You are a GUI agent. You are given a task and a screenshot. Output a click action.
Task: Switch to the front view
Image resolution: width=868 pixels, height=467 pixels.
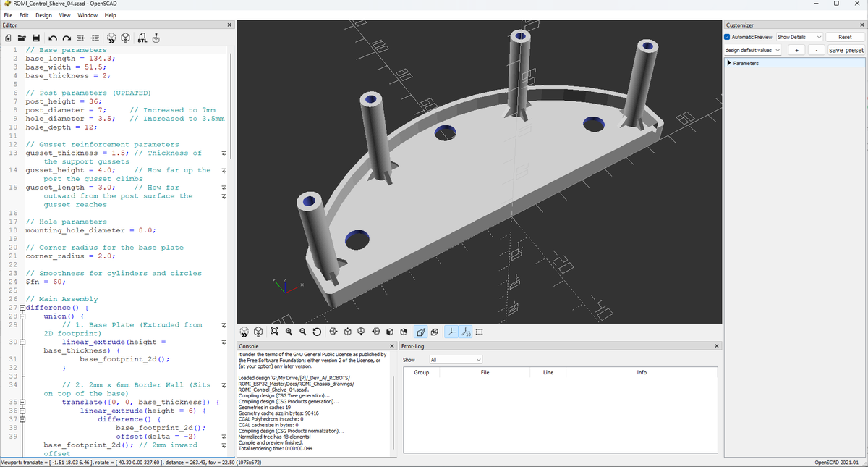pos(390,332)
